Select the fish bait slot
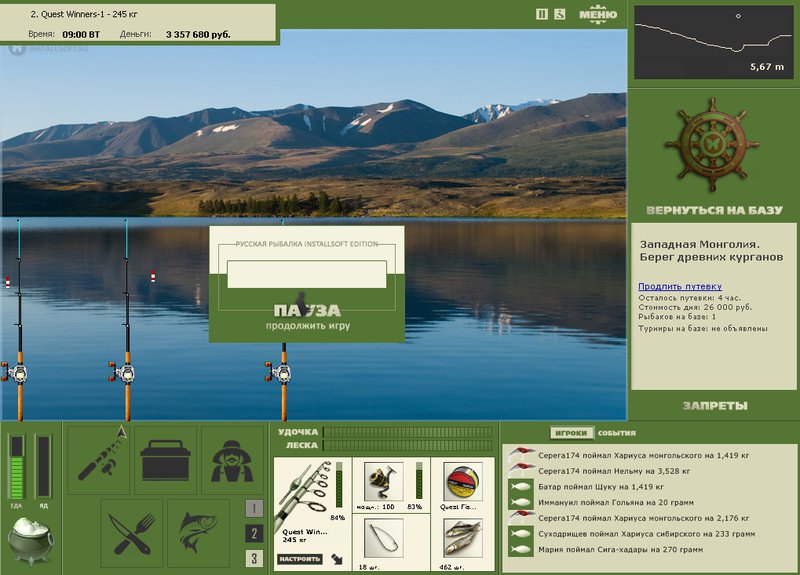The height and width of the screenshot is (575, 800). pyautogui.click(x=463, y=538)
